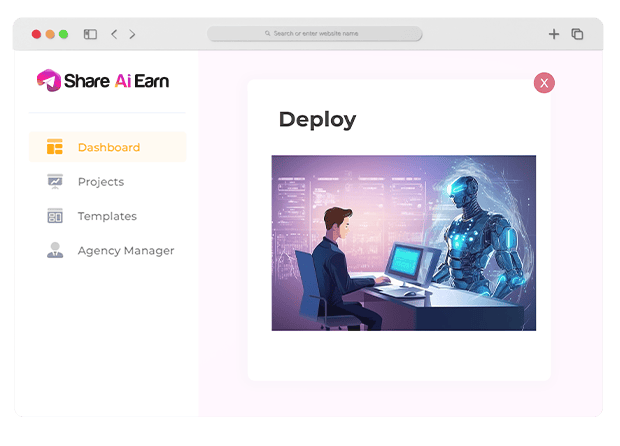Show the tab overview icon
Viewport: 620px width, 446px height.
click(577, 34)
